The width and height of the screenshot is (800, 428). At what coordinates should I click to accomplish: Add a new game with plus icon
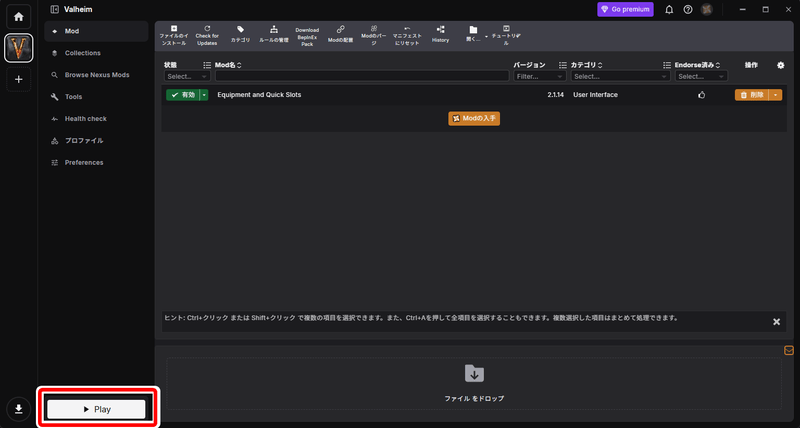pyautogui.click(x=18, y=80)
